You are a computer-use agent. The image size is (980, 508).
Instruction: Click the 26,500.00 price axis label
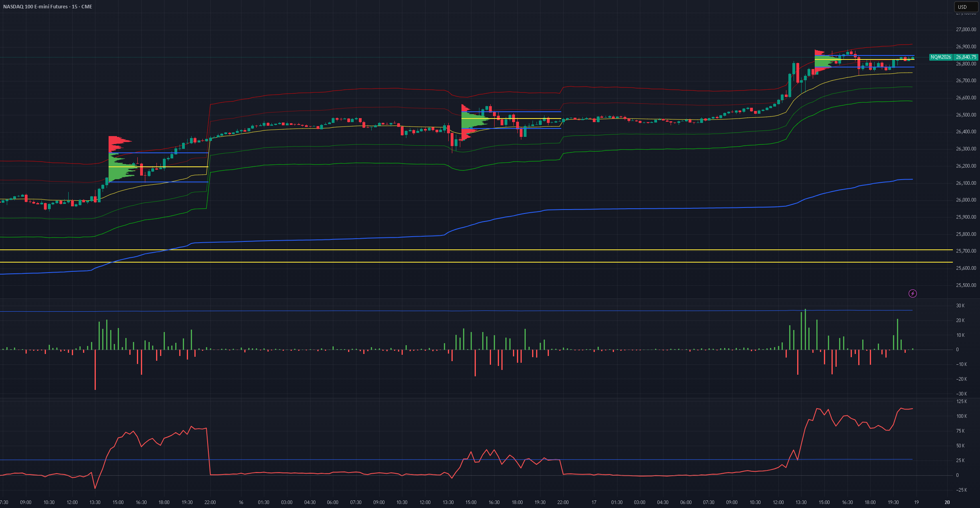click(966, 115)
